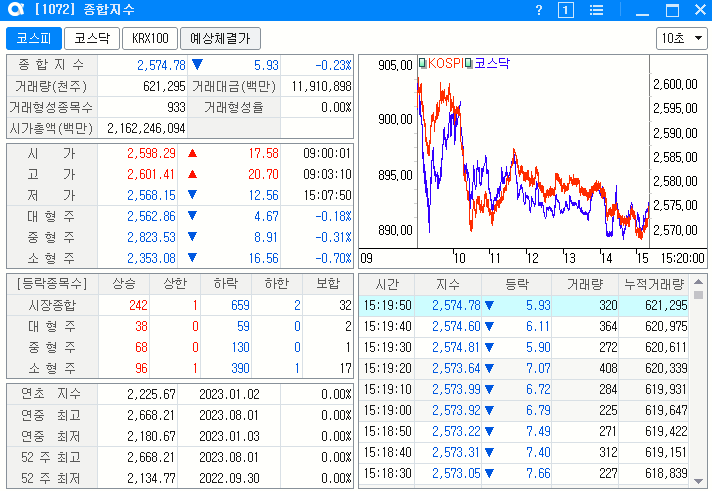Open the 예상체결가 tab
Screen dimensions: 712x491
point(220,39)
